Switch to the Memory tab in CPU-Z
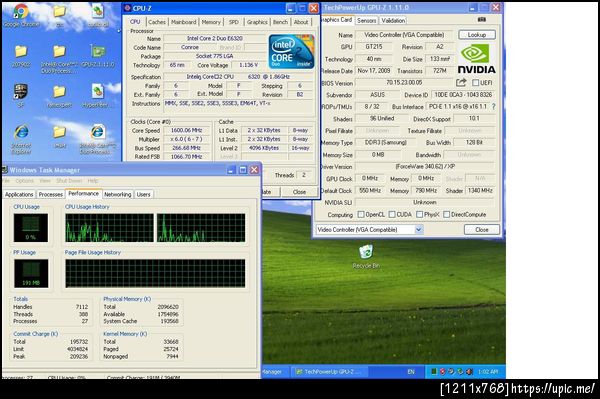The height and width of the screenshot is (399, 600). point(211,22)
